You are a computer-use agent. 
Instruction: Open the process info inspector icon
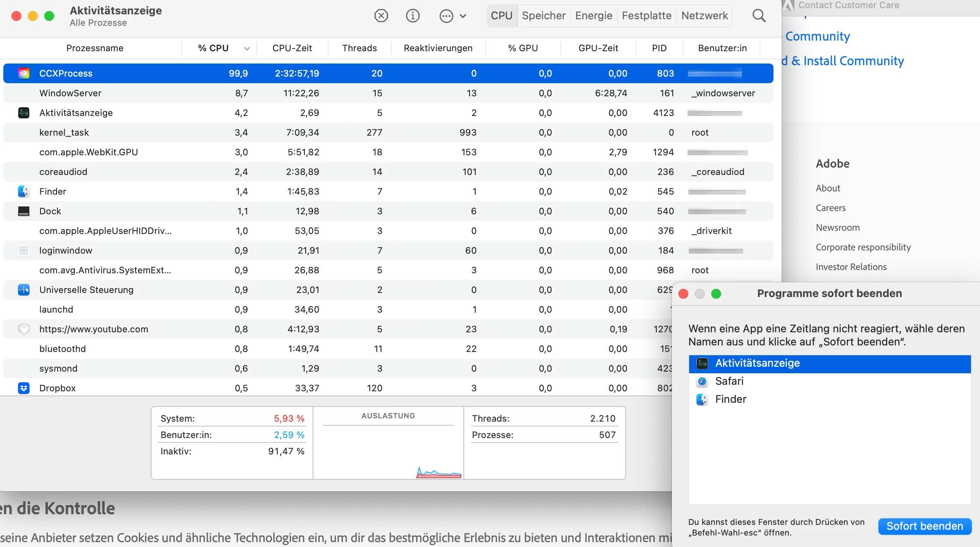[413, 16]
